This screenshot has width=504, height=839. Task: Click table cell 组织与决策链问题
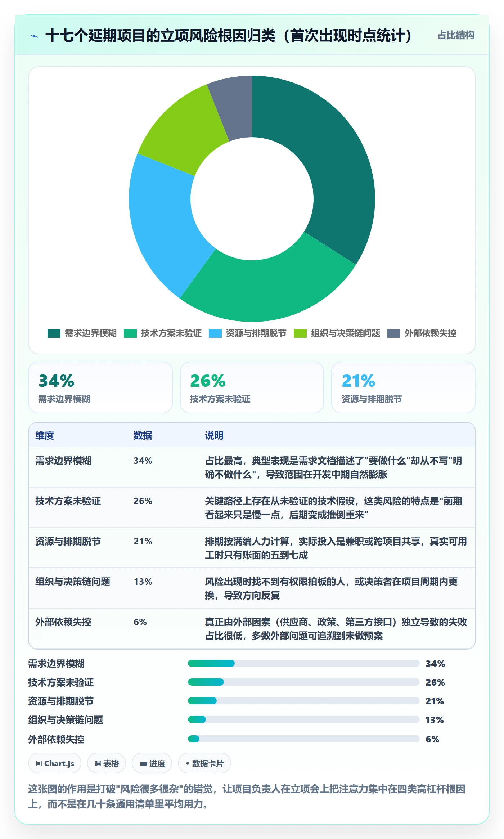click(x=73, y=582)
